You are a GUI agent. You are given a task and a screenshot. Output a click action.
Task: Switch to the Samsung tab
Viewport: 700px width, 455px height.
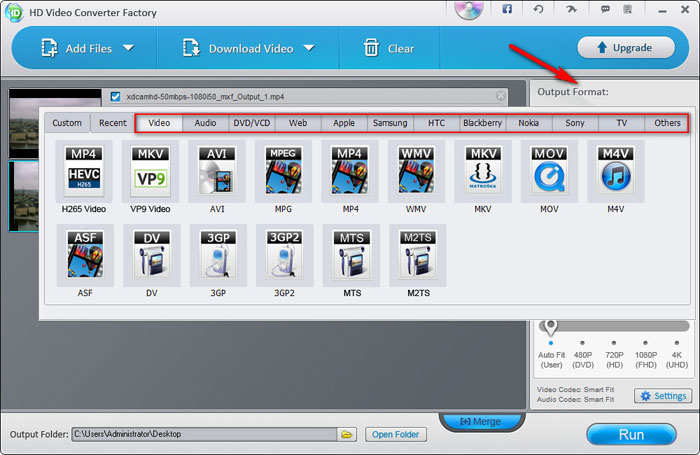point(390,123)
